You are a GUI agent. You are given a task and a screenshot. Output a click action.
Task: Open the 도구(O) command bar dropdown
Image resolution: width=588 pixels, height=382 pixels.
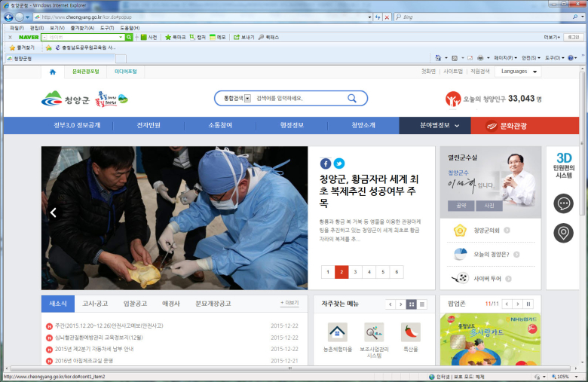point(555,58)
